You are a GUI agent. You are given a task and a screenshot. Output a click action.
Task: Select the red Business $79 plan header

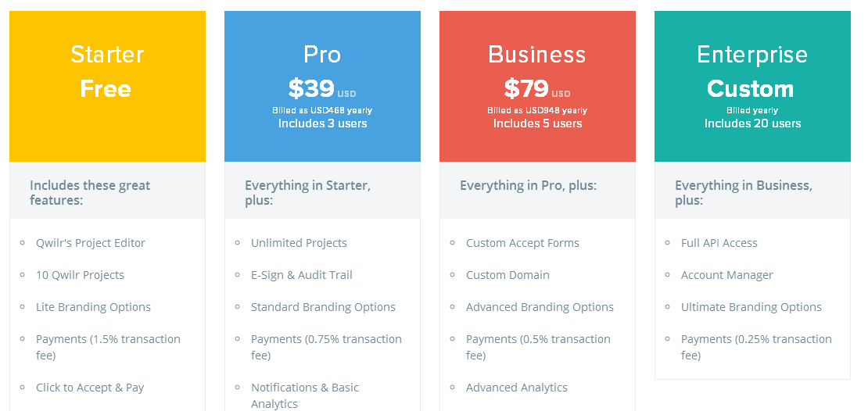click(537, 86)
